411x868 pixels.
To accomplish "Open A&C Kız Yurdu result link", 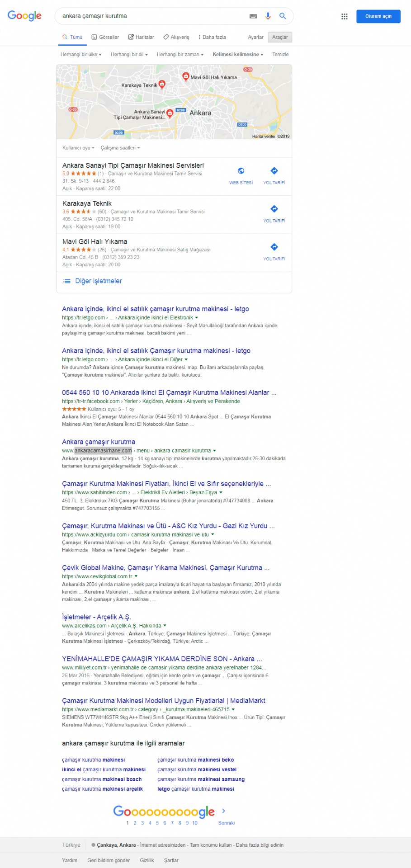I will pos(168,526).
